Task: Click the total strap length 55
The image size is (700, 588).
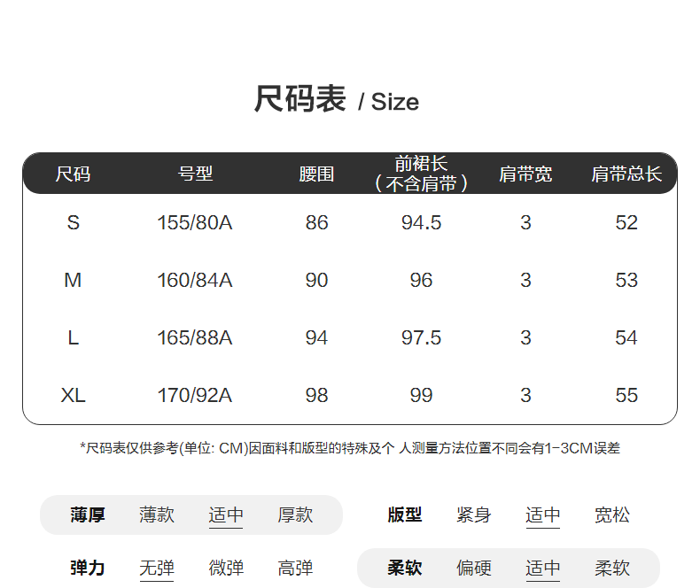Action: 626,396
